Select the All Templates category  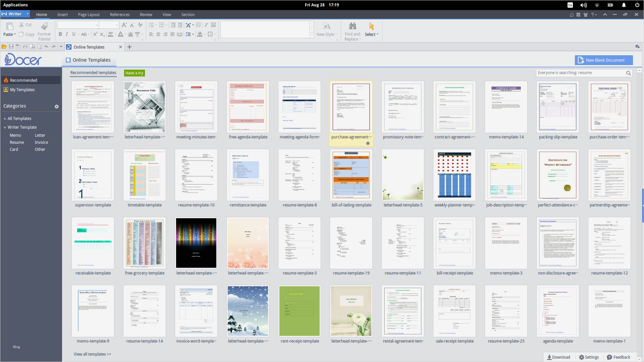tap(19, 119)
